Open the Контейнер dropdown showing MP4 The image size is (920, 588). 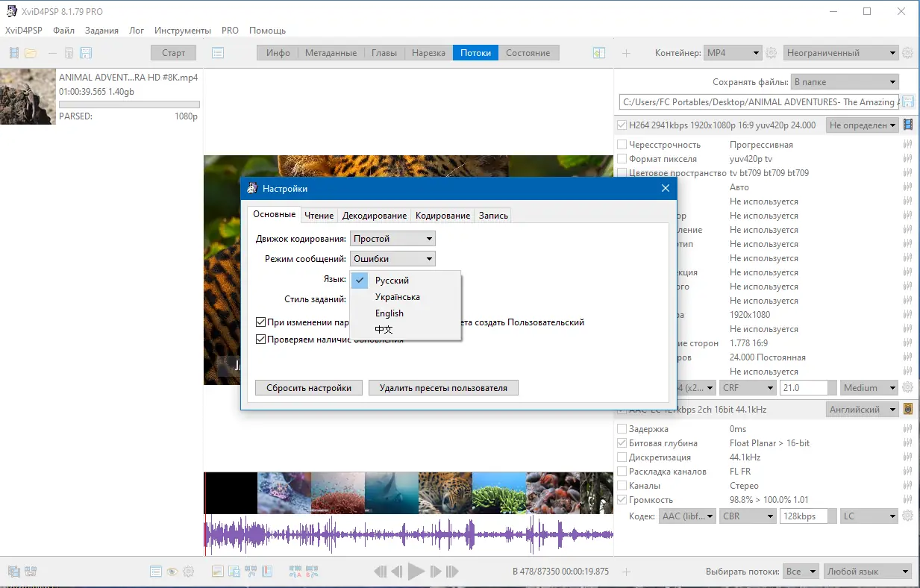(732, 52)
